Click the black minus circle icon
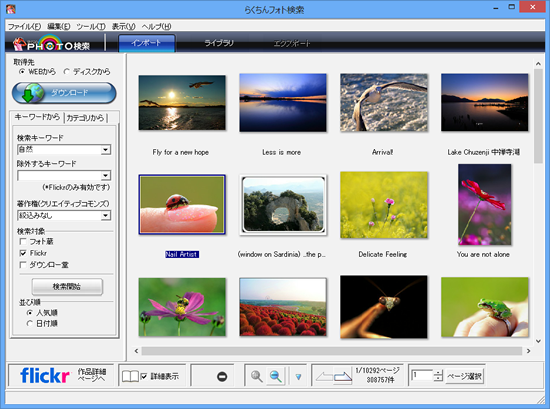This screenshot has width=550, height=409. click(x=222, y=377)
